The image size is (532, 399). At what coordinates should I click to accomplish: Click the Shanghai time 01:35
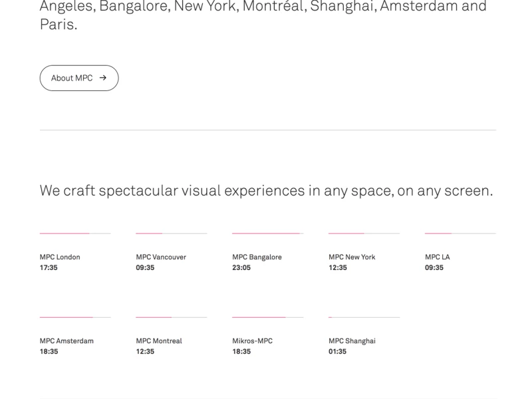tap(338, 352)
